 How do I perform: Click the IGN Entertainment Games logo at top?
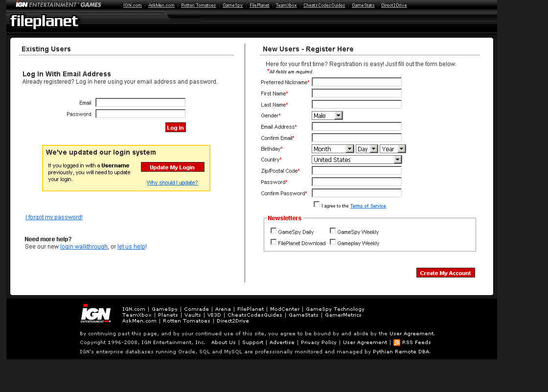point(58,4)
